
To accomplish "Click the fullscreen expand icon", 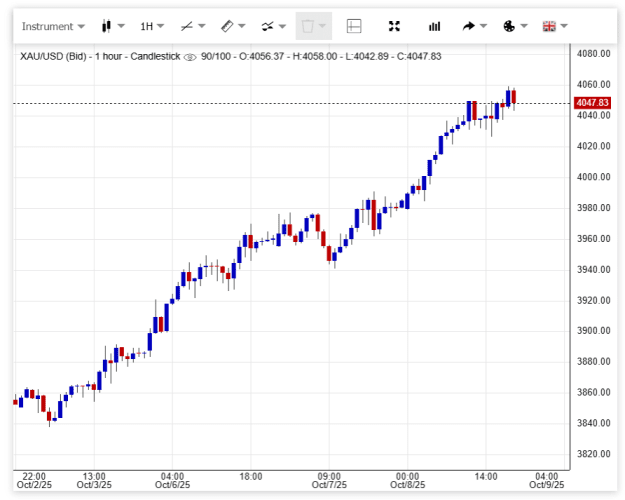I will coord(394,26).
